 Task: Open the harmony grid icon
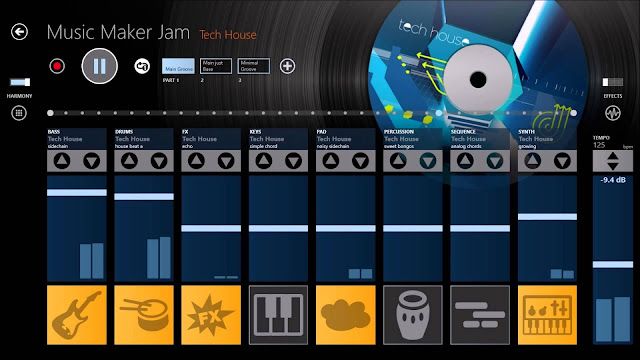19,113
